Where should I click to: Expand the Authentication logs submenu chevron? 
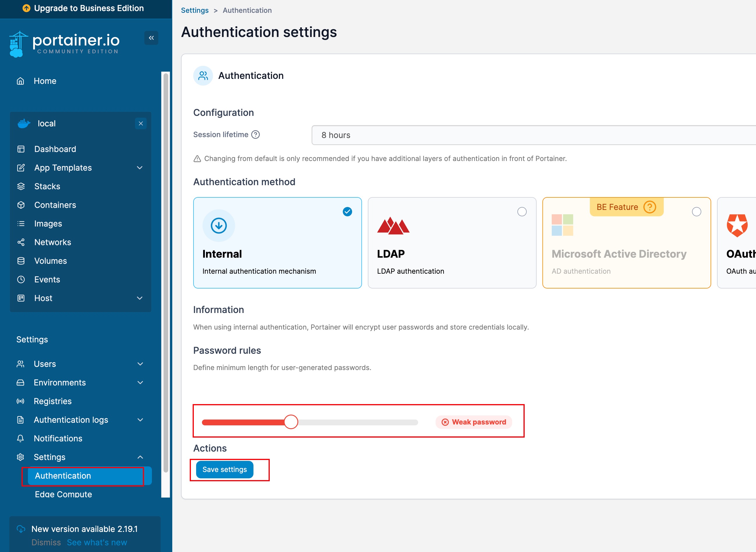point(140,420)
